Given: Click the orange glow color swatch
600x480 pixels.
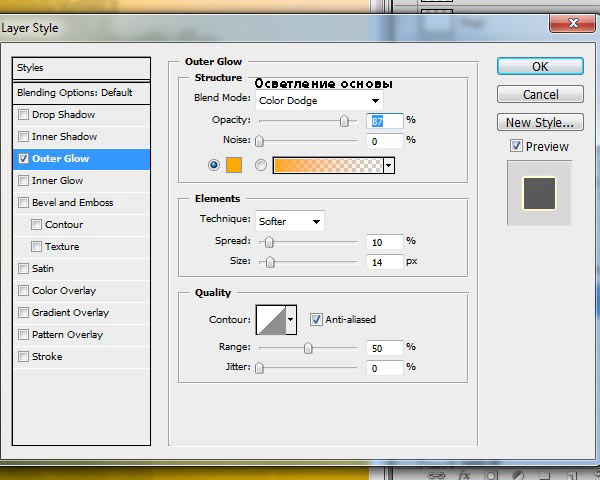Looking at the screenshot, I should (x=234, y=165).
